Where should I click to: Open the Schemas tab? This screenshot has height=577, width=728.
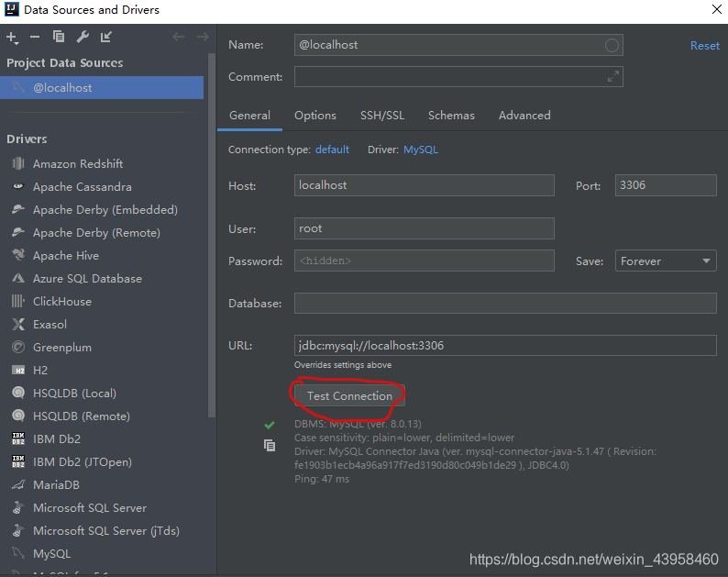click(451, 116)
